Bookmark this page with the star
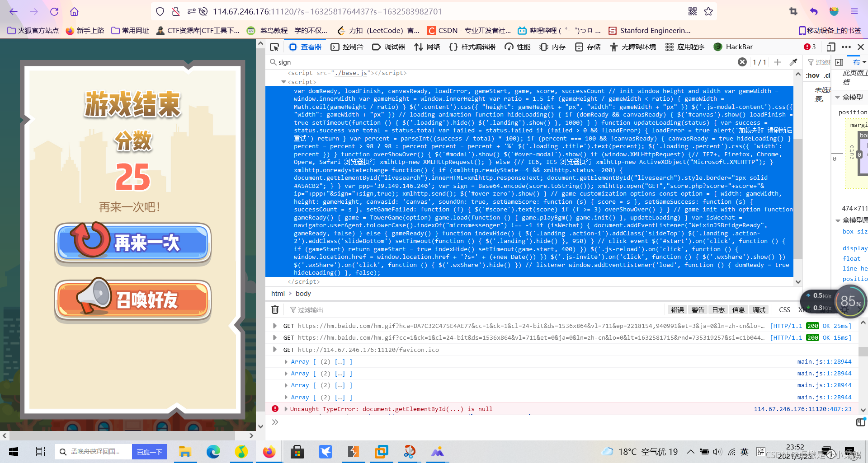 click(708, 12)
